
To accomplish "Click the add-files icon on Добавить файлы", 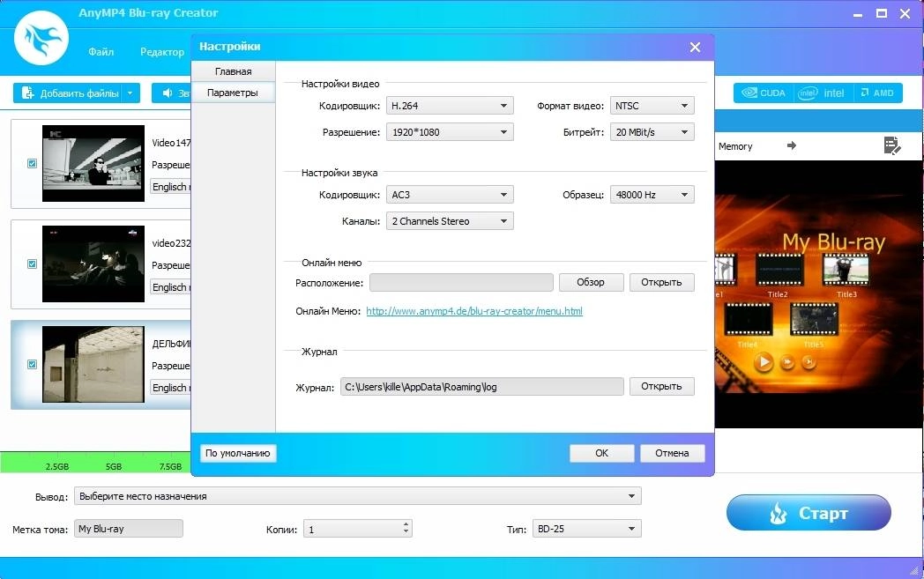I will click(x=27, y=93).
